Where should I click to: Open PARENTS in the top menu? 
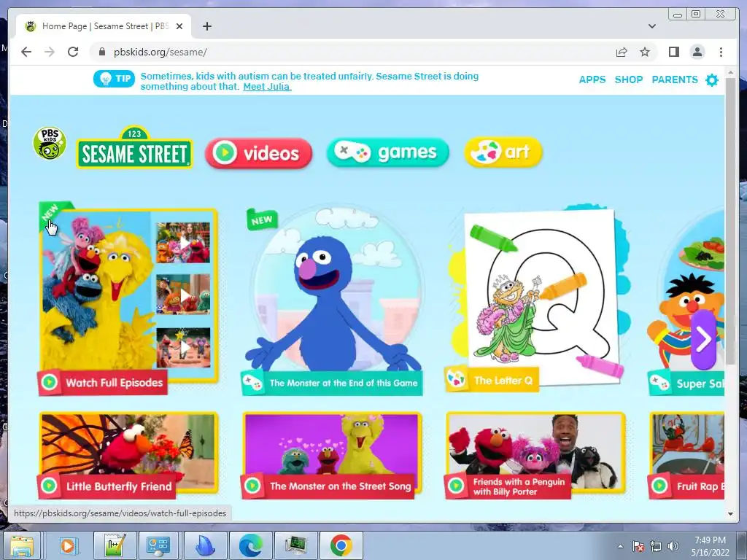coord(675,79)
